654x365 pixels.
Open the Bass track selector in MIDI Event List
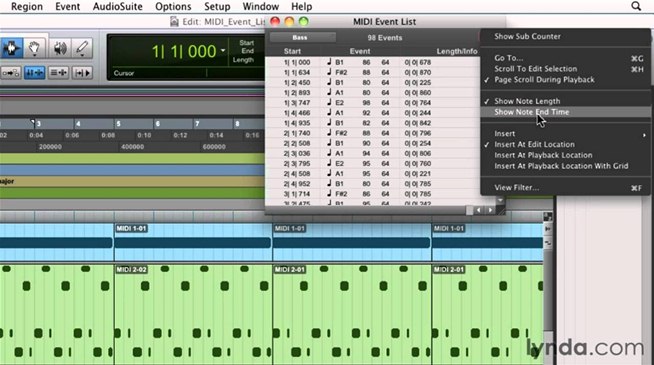302,38
